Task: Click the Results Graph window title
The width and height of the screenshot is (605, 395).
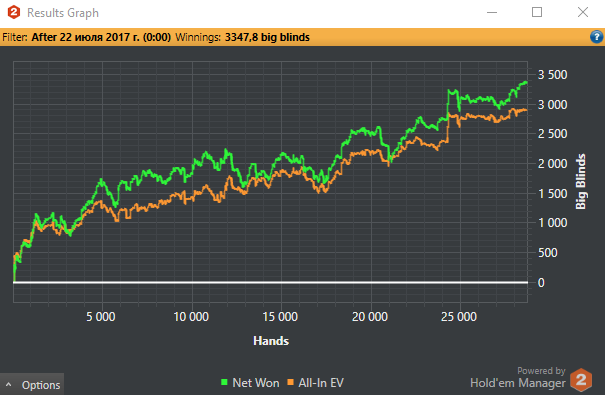Action: click(63, 13)
